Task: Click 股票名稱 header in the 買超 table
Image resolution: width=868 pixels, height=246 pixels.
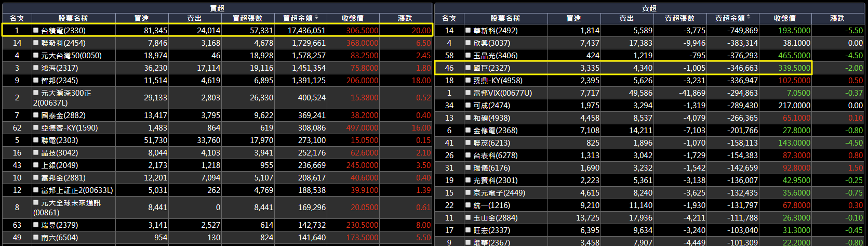Action: [x=73, y=18]
